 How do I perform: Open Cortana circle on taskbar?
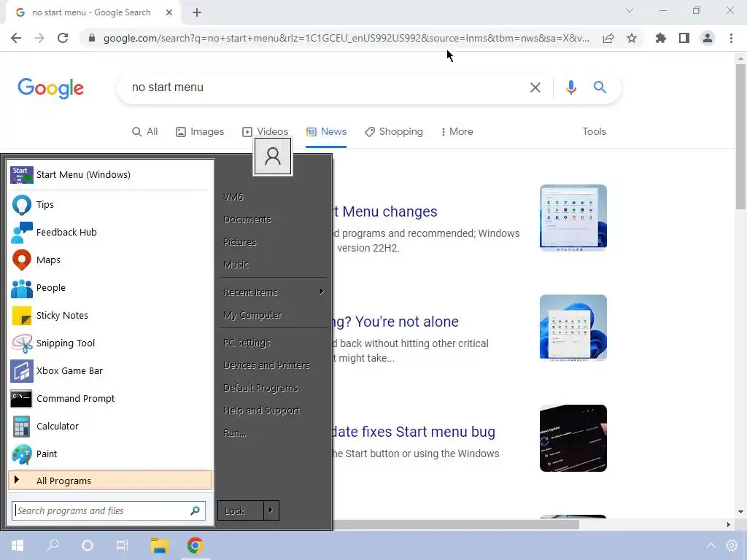pyautogui.click(x=88, y=545)
